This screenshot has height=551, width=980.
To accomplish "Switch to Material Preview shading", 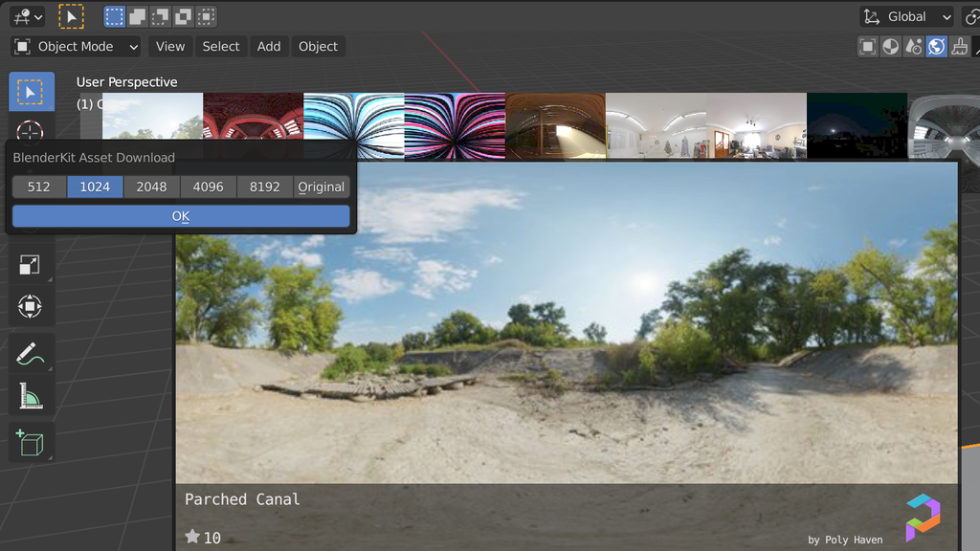I will tap(914, 46).
